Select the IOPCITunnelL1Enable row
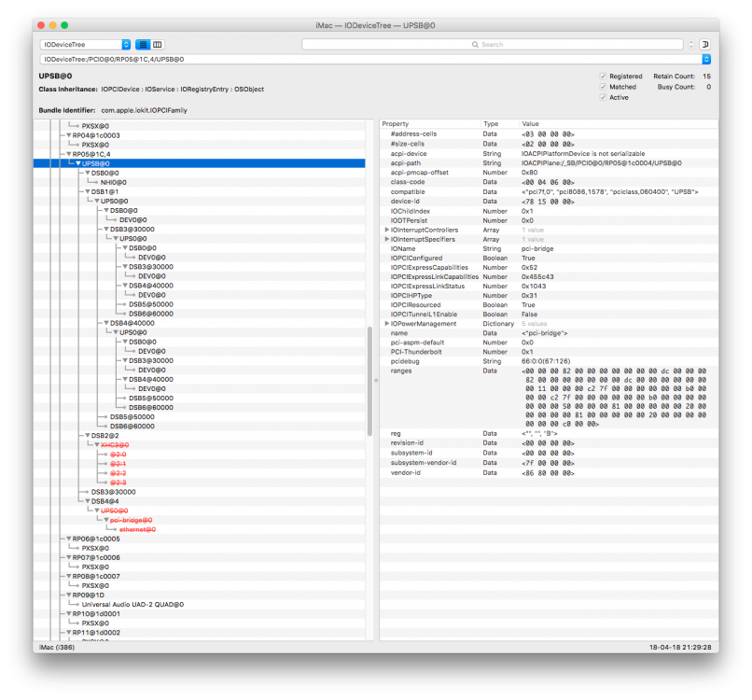Screen dimensions: 752x700 549,315
